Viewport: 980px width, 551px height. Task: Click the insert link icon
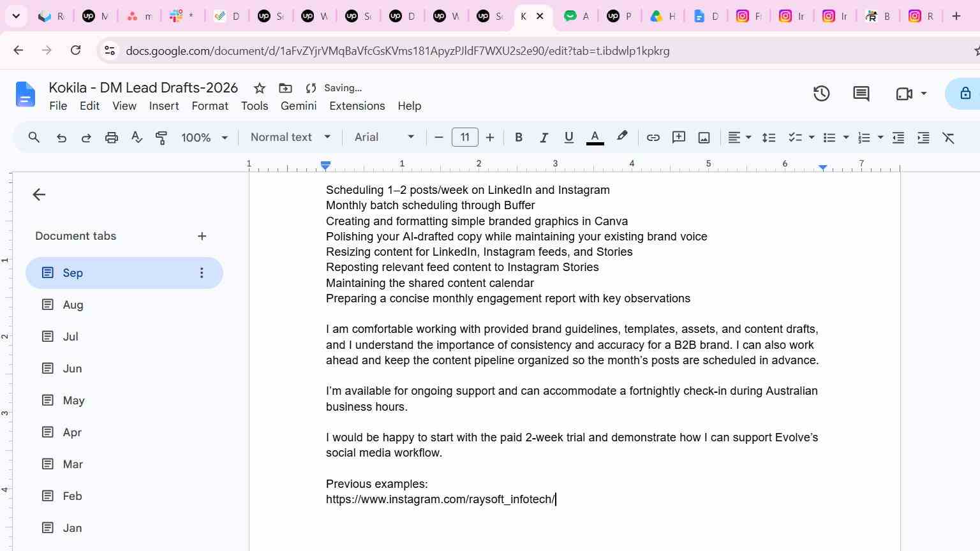pyautogui.click(x=653, y=137)
